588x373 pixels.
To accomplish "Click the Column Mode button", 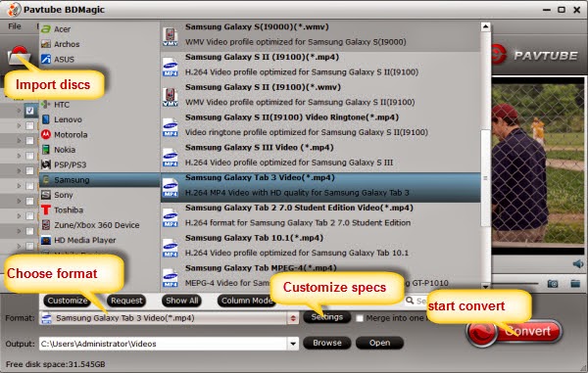I will tap(246, 301).
